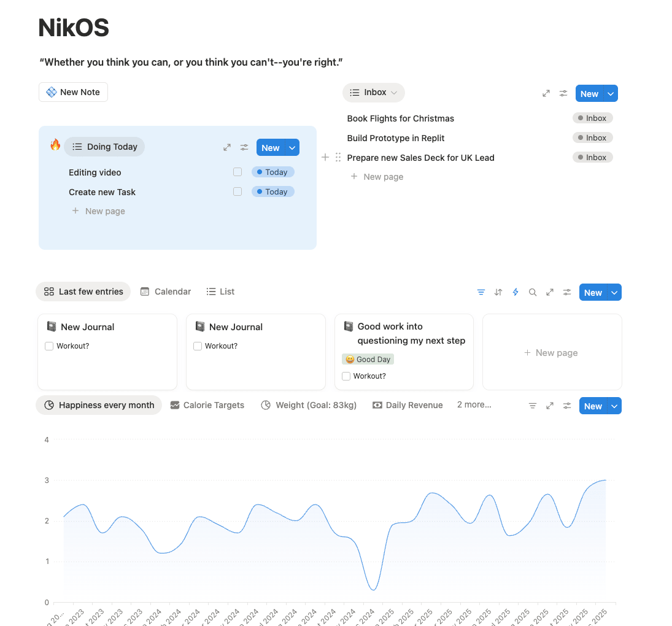Expand the New button arrow in Doing Today

tap(293, 147)
